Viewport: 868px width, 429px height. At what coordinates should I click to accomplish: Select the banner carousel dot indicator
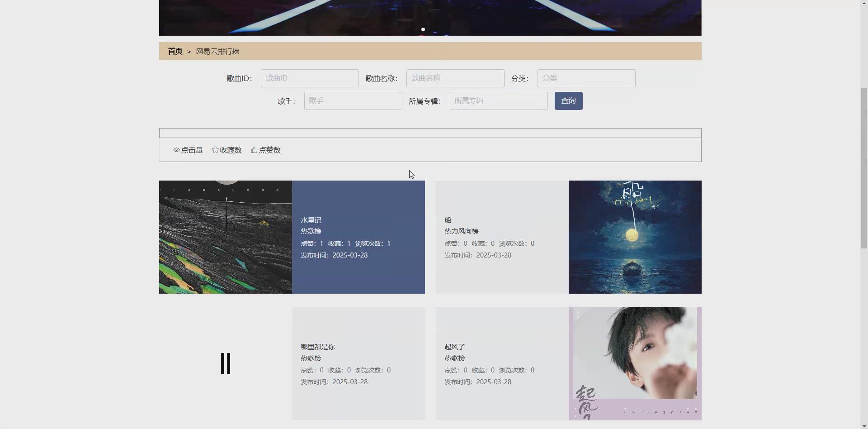[x=423, y=29]
